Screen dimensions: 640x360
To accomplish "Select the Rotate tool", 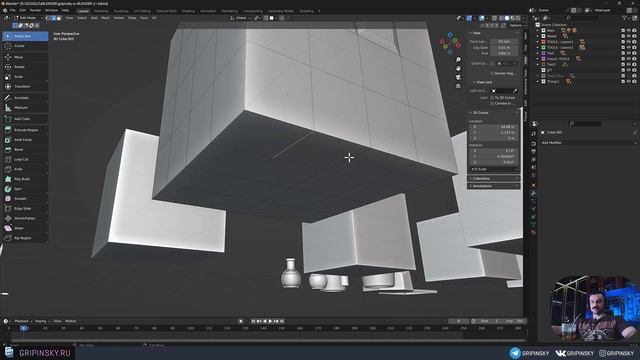I will 25,67.
